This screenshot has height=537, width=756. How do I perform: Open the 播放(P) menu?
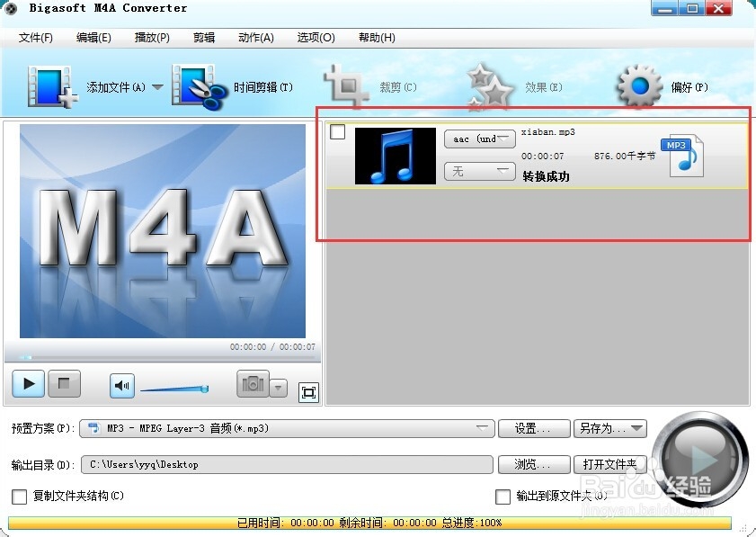[x=152, y=38]
